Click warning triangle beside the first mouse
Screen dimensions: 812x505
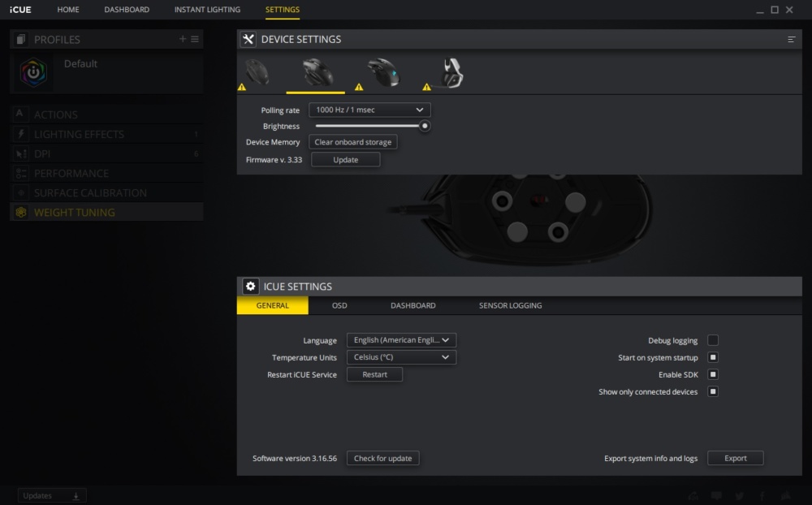coord(242,87)
